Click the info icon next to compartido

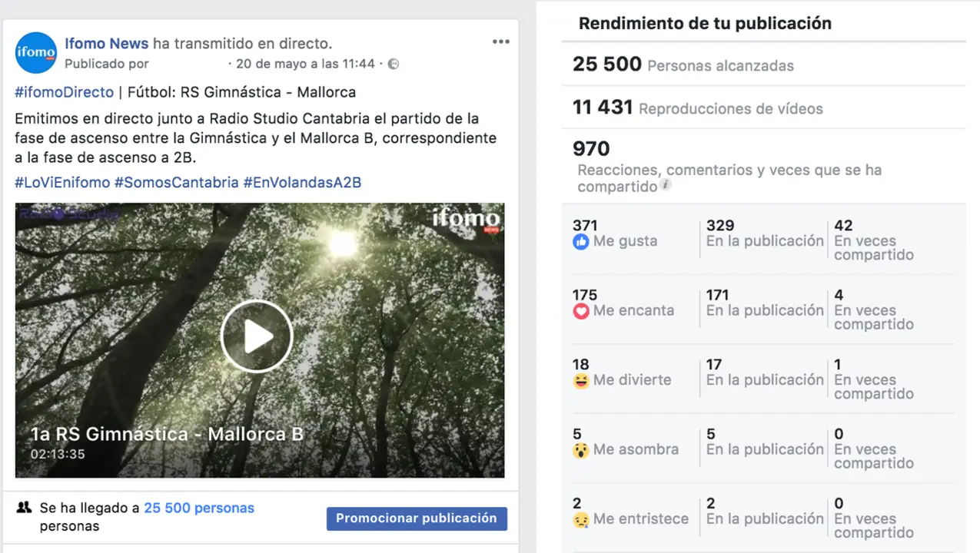click(666, 185)
